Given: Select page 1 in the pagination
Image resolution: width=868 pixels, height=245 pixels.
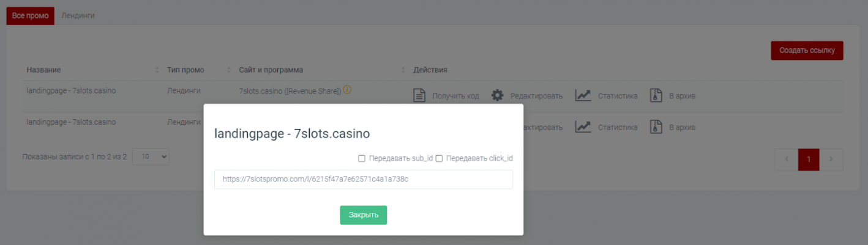Looking at the screenshot, I should click(809, 159).
